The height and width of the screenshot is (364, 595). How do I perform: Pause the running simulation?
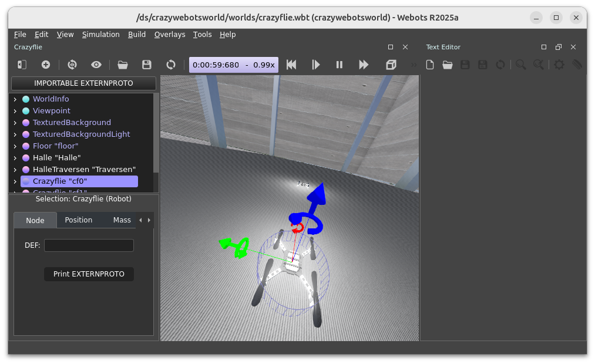(339, 65)
